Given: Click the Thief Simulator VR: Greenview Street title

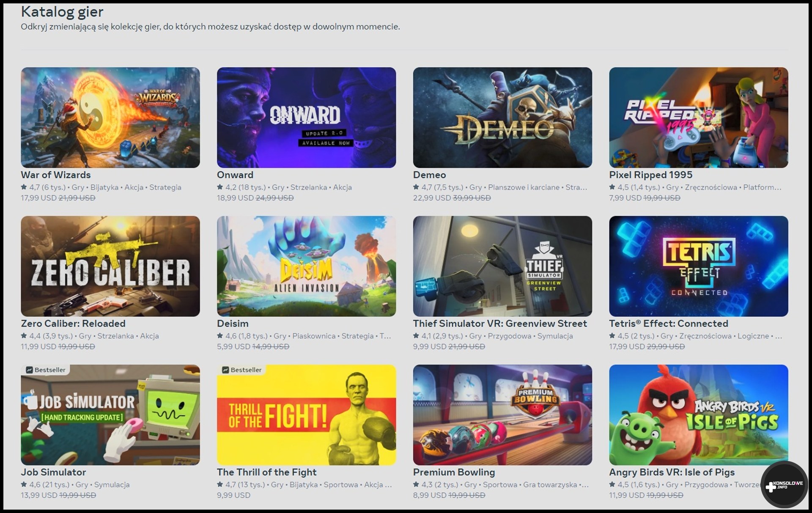Looking at the screenshot, I should (x=500, y=324).
